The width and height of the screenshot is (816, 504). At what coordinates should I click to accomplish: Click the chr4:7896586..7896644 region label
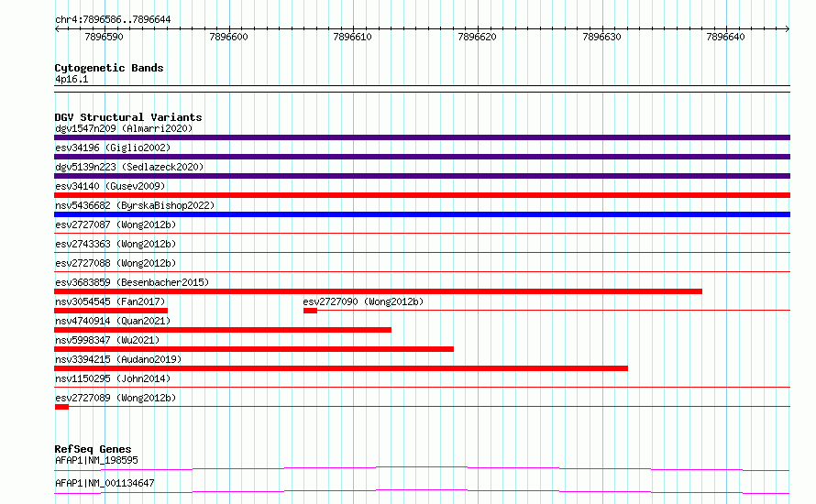113,19
